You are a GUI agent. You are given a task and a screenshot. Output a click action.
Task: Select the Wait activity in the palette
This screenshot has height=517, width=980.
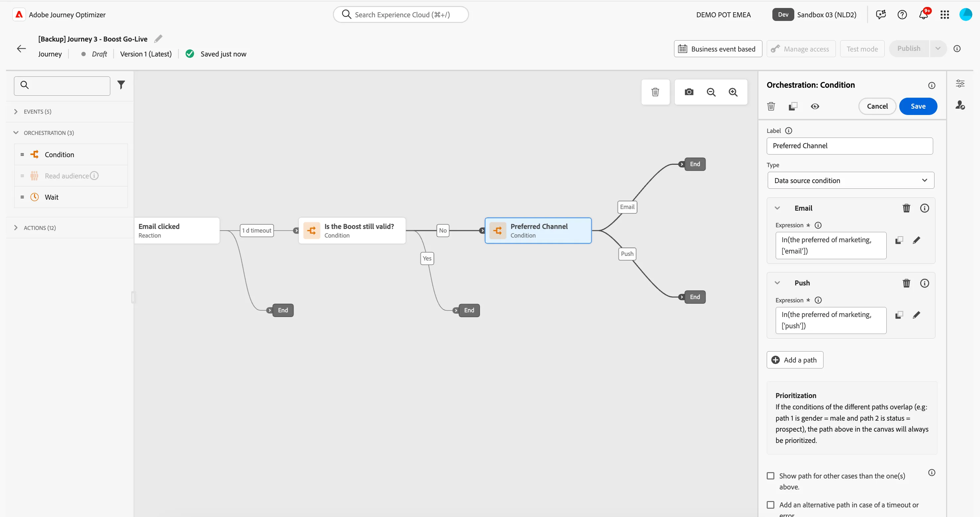click(71, 197)
